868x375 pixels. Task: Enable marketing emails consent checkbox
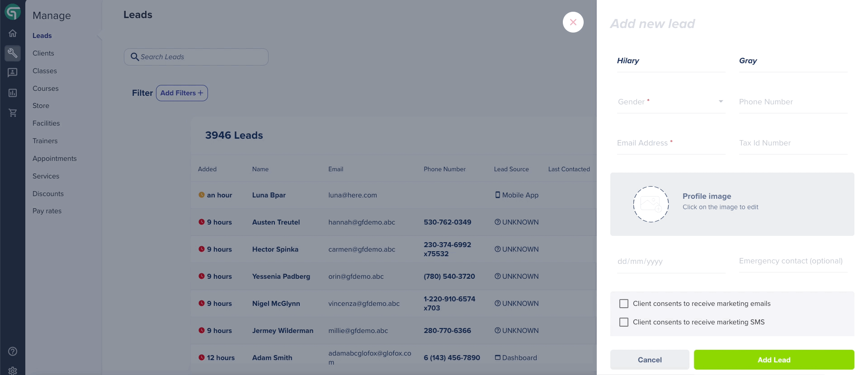point(624,304)
